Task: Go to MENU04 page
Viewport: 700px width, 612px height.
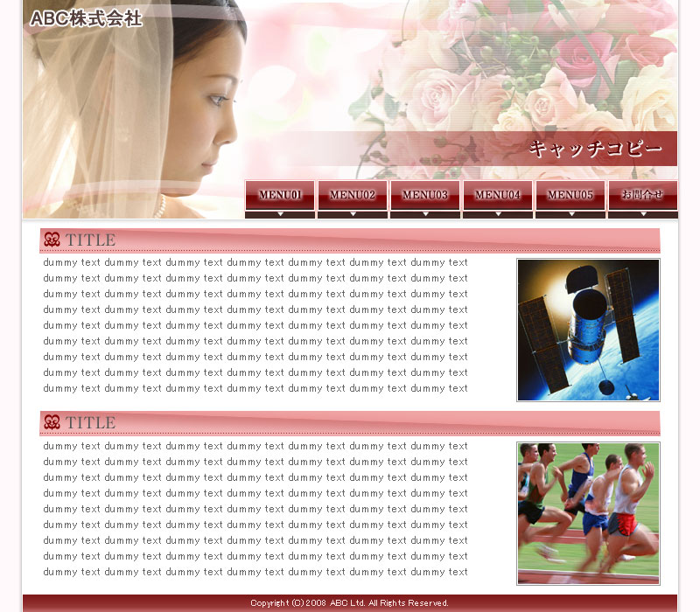Action: point(498,195)
